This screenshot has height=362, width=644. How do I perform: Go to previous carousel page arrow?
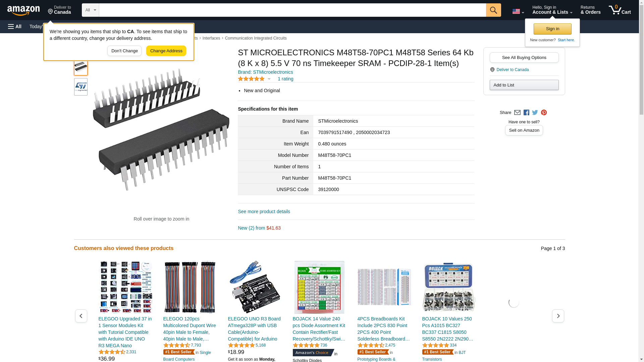pos(81,316)
